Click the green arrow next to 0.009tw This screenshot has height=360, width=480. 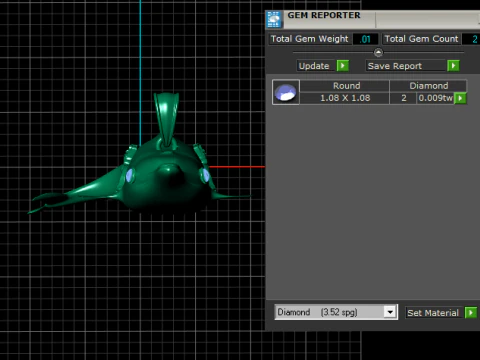(460, 98)
